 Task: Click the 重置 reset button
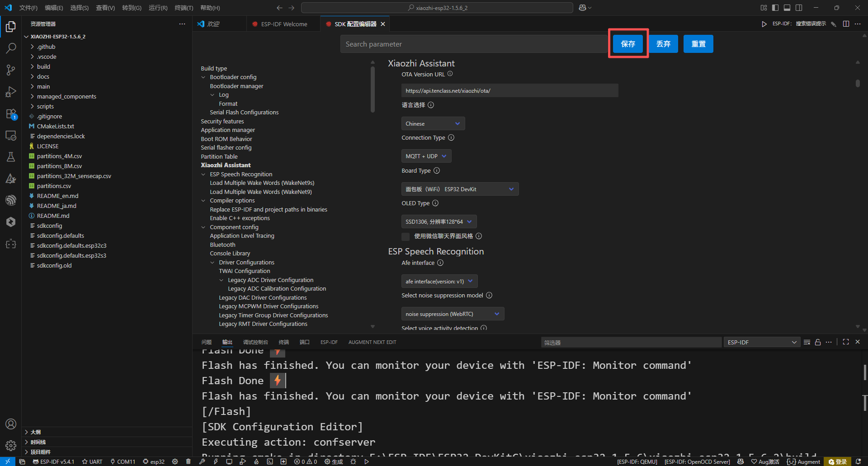[x=698, y=44]
